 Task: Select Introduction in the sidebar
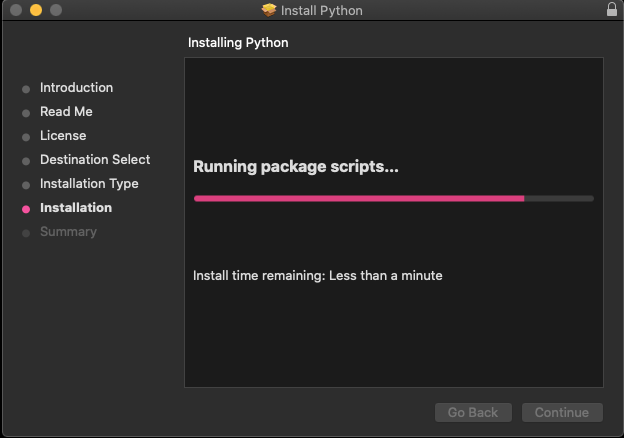point(76,88)
